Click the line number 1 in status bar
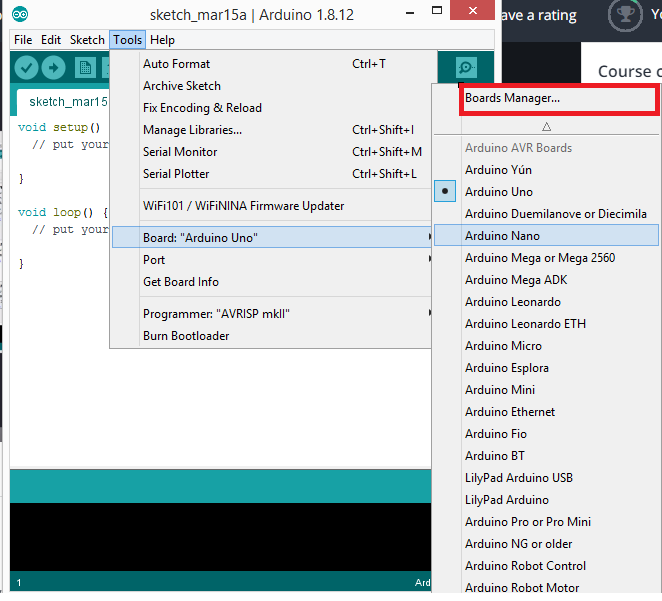Screen dimensions: 662x601 point(19,582)
